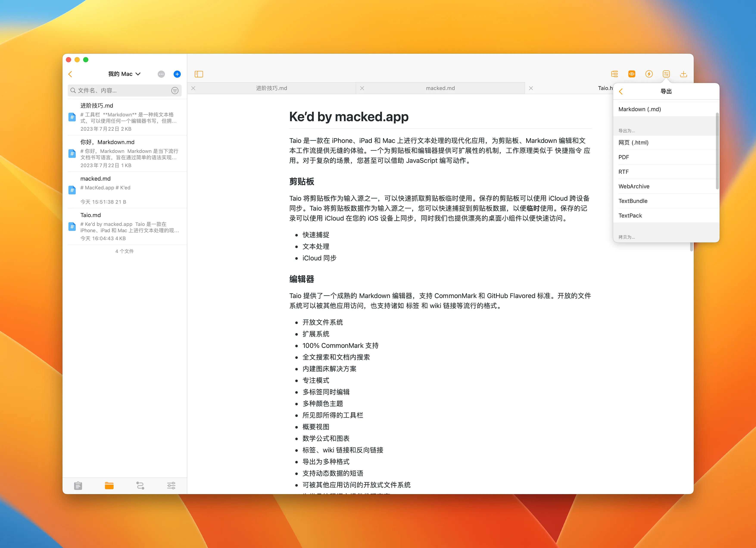Select the 进阶技巧.md tab
Screen dimensions: 756x548
[x=271, y=88]
